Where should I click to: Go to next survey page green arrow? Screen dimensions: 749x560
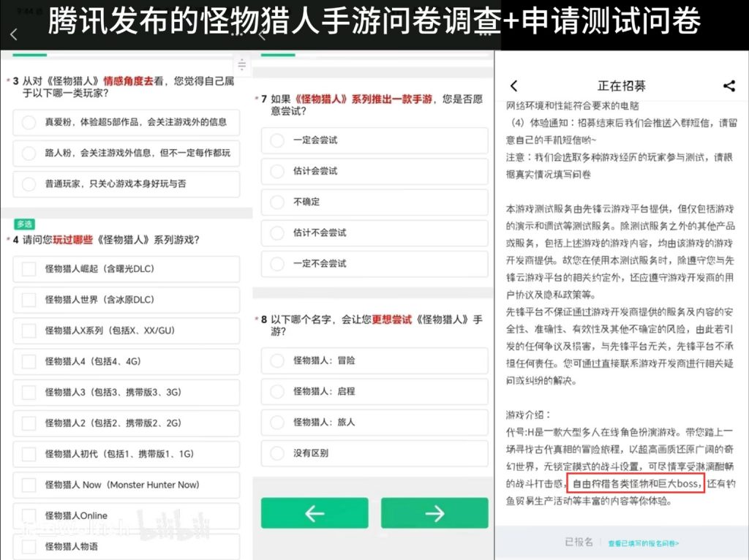pos(434,513)
